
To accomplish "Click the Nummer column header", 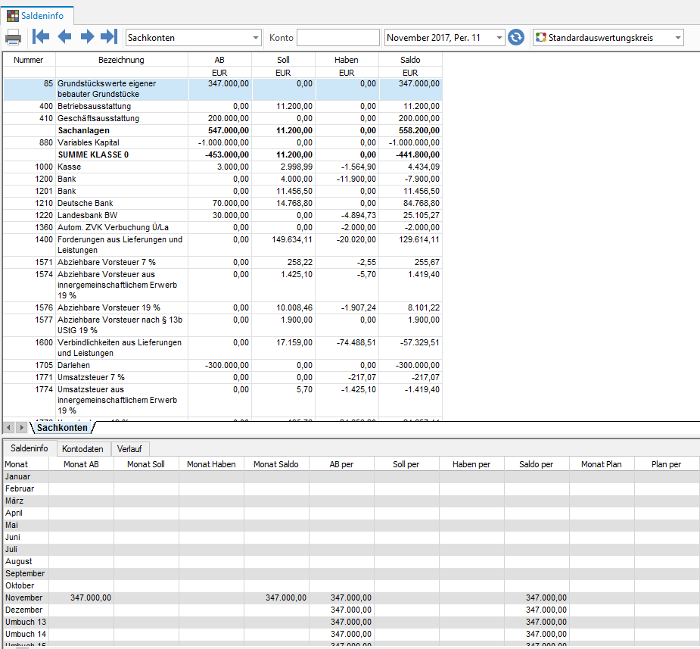I will [29, 60].
